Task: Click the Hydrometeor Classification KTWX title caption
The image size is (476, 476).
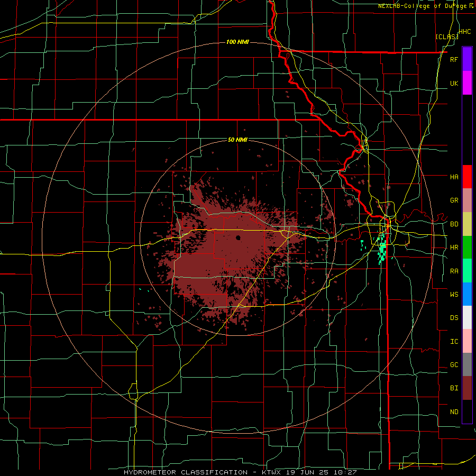Action: point(240,472)
